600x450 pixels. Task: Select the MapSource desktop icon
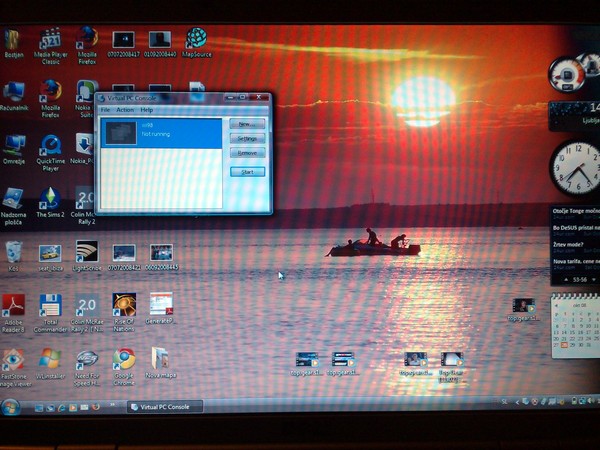[197, 43]
